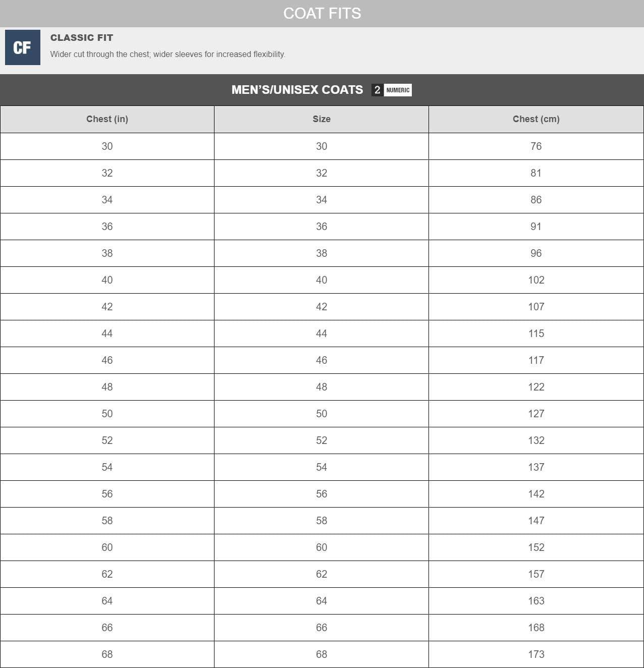Select size 30 in the Size column
The image size is (644, 668).
tap(321, 146)
